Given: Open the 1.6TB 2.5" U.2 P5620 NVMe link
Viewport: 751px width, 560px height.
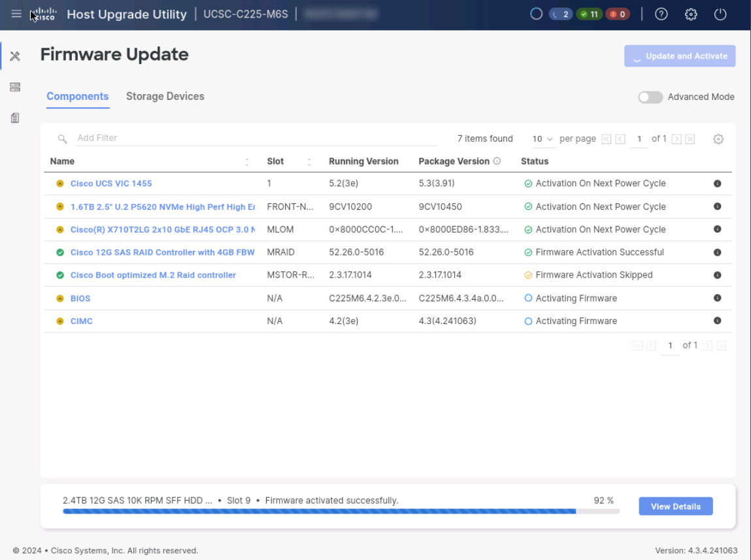Looking at the screenshot, I should click(x=162, y=206).
